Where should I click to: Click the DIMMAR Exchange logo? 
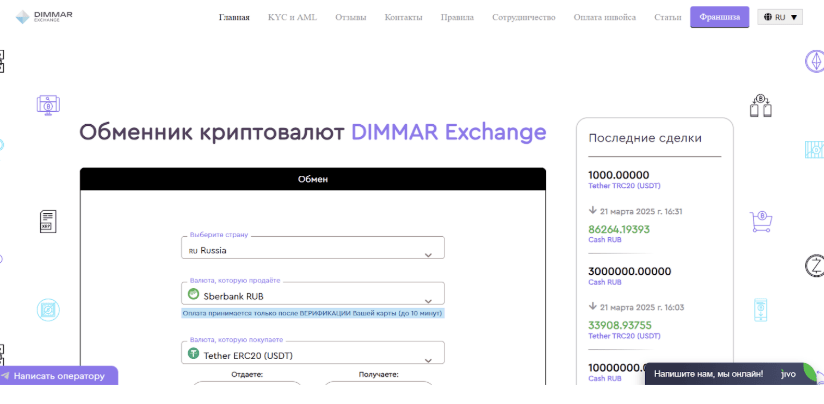click(44, 17)
